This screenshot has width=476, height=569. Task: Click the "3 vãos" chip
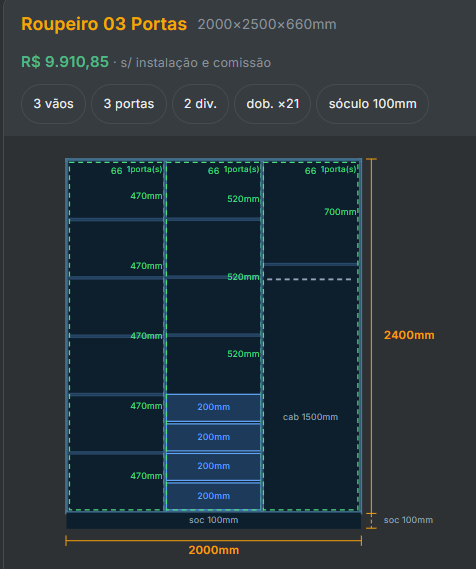[53, 104]
